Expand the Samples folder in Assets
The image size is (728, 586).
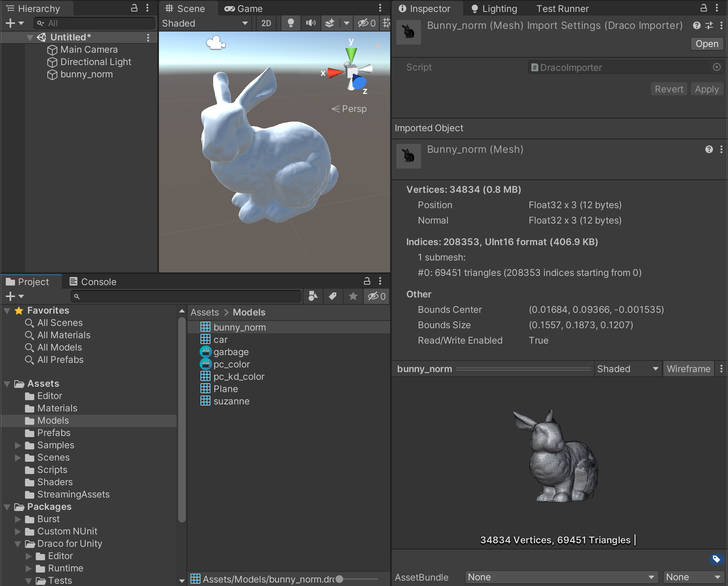click(17, 445)
